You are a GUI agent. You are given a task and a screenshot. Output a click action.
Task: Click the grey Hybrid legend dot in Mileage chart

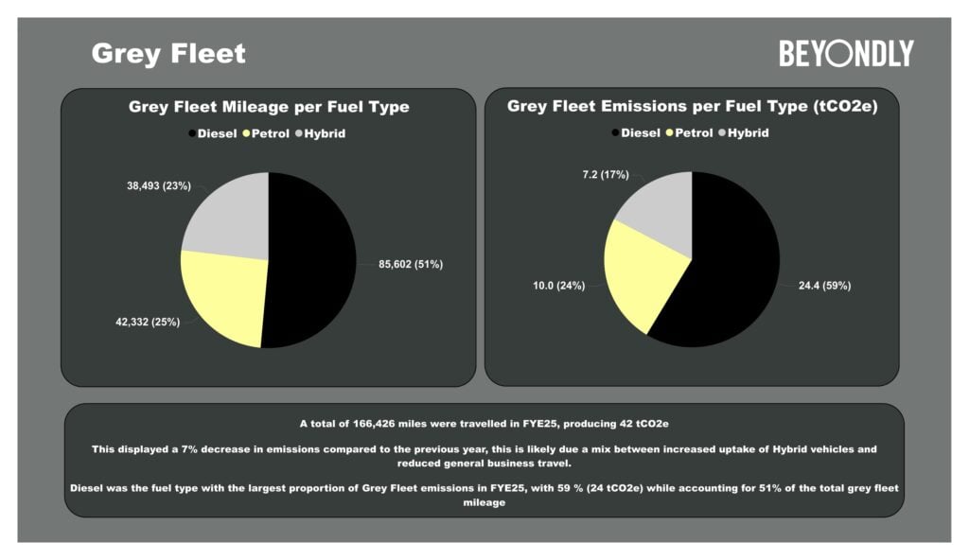point(300,133)
